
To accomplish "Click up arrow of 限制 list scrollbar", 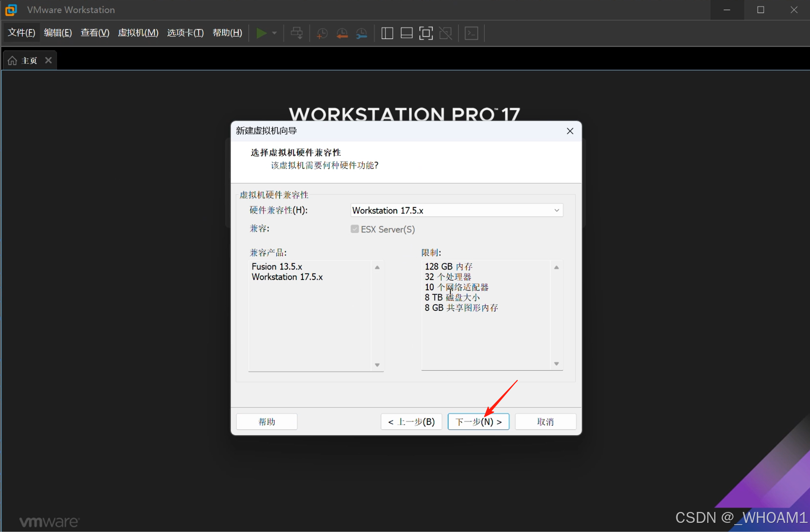I will click(556, 267).
